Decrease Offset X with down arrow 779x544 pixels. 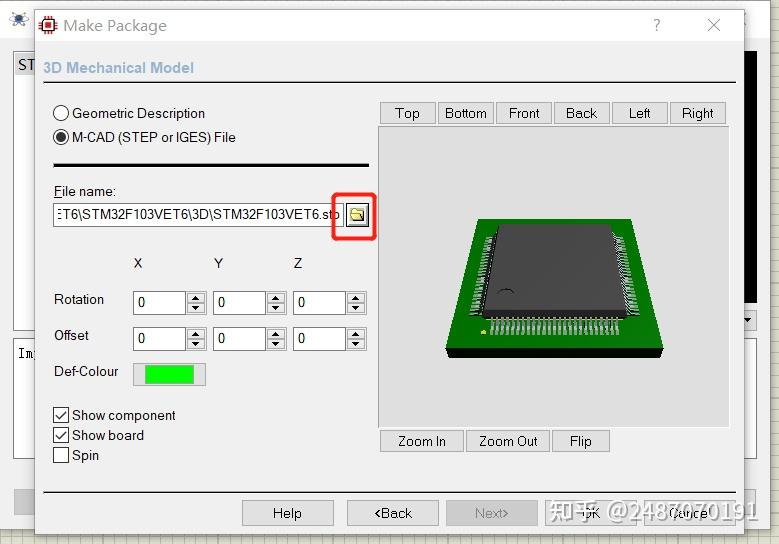[x=196, y=344]
